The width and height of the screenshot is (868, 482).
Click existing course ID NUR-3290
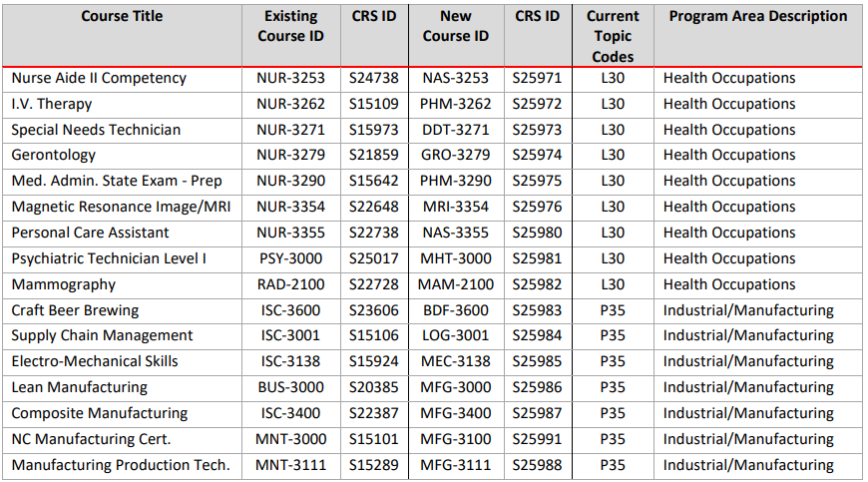290,181
